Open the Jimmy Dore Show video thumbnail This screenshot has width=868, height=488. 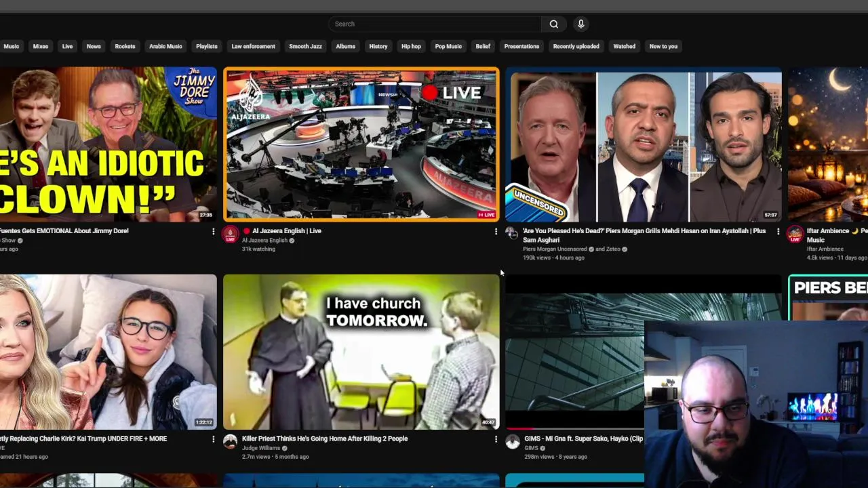tap(108, 144)
